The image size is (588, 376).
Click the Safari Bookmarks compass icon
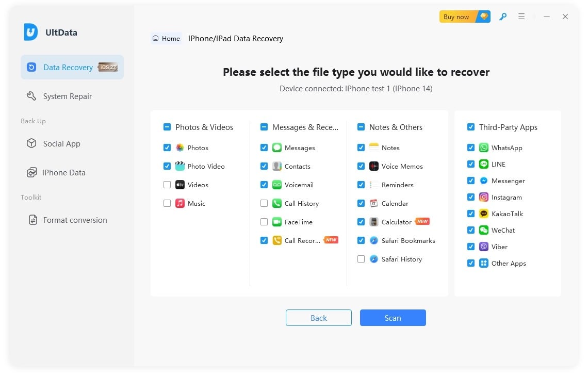point(374,240)
